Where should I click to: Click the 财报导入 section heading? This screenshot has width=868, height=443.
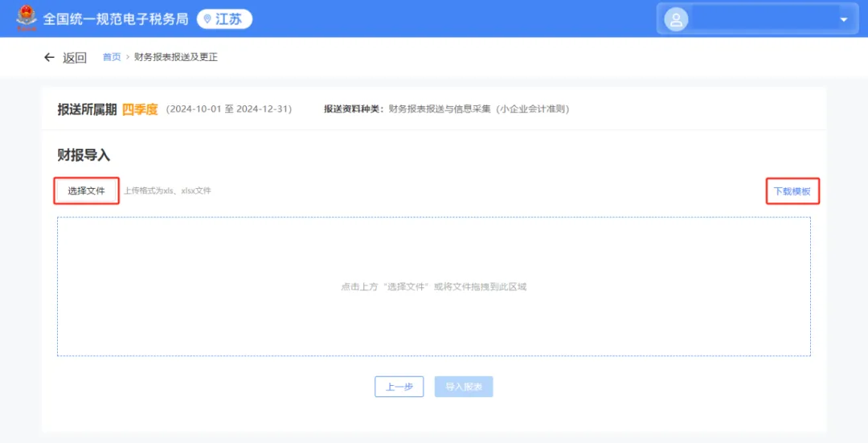[x=84, y=155]
